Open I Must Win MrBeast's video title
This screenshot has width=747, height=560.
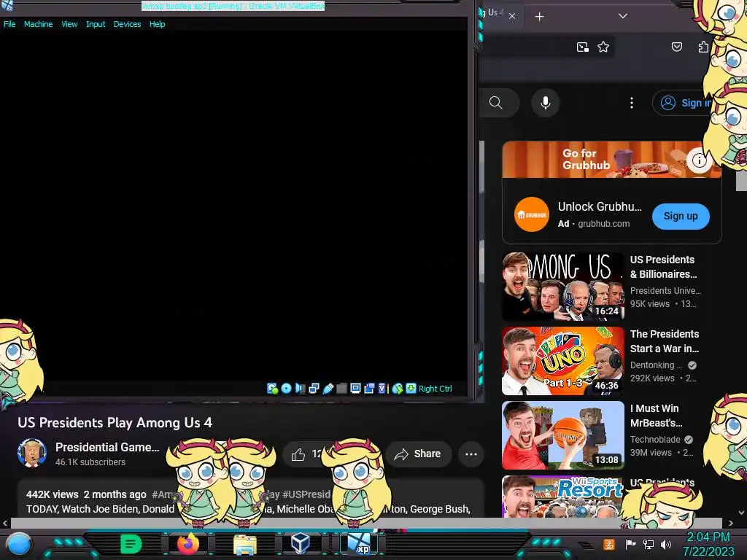(x=657, y=415)
